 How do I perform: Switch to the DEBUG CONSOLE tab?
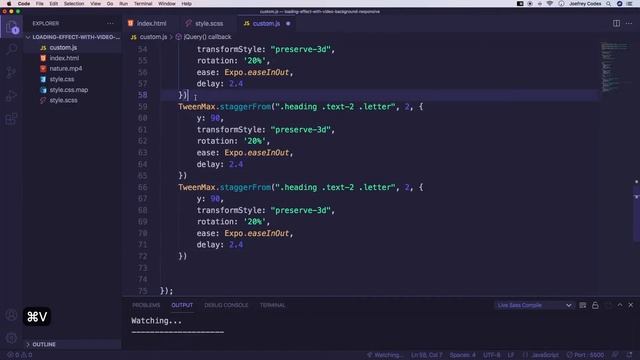226,305
